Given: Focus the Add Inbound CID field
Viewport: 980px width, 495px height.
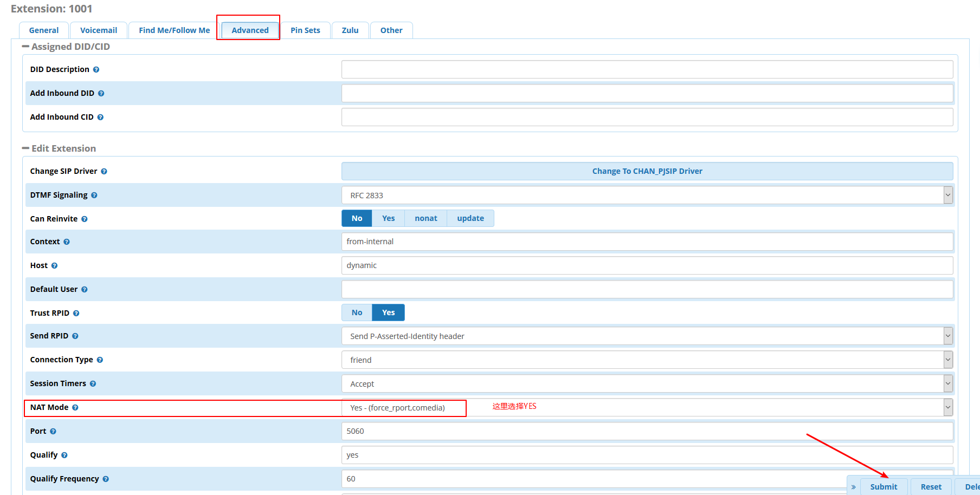Looking at the screenshot, I should click(x=647, y=117).
